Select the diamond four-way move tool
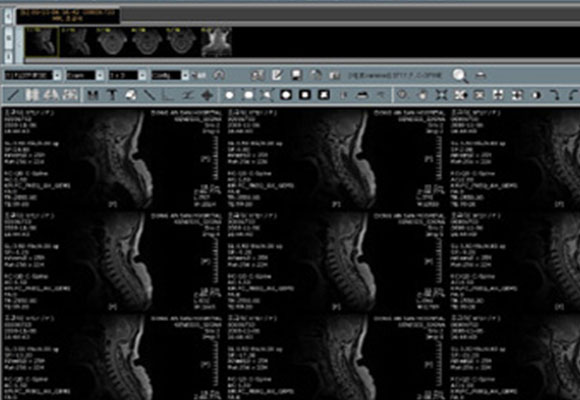 pyautogui.click(x=207, y=95)
